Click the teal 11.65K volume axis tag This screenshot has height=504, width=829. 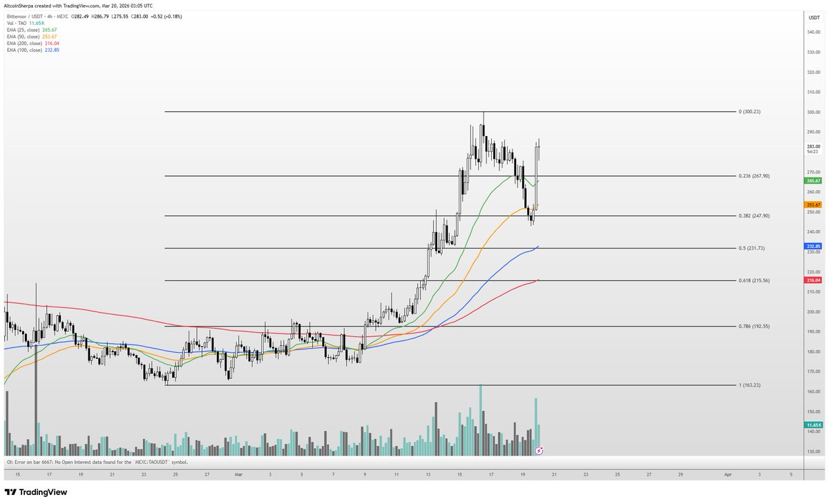(x=813, y=425)
